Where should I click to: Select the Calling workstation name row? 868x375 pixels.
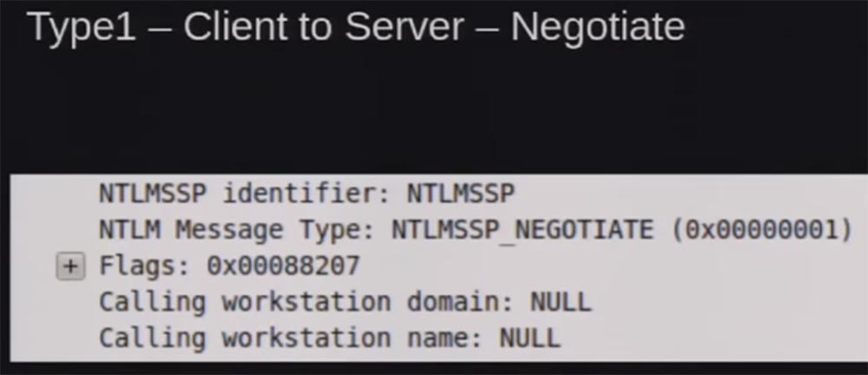point(329,338)
